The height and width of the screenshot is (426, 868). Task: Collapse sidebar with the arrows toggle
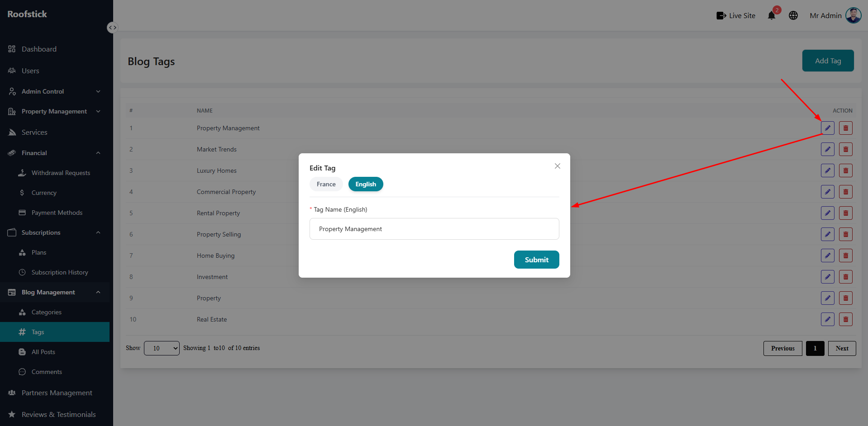click(112, 28)
